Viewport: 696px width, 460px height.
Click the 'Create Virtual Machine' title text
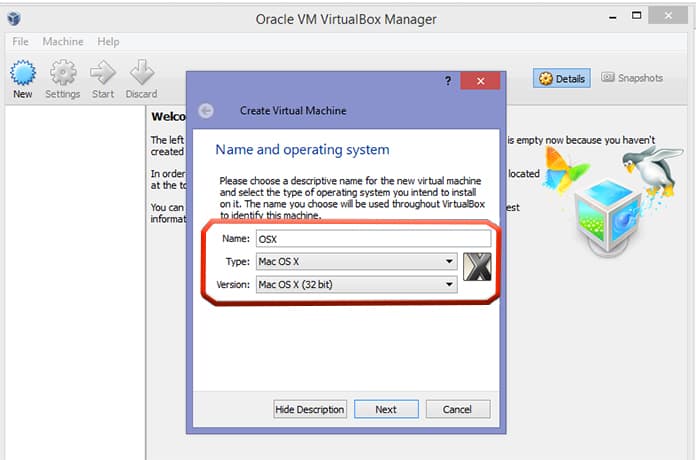[x=293, y=111]
